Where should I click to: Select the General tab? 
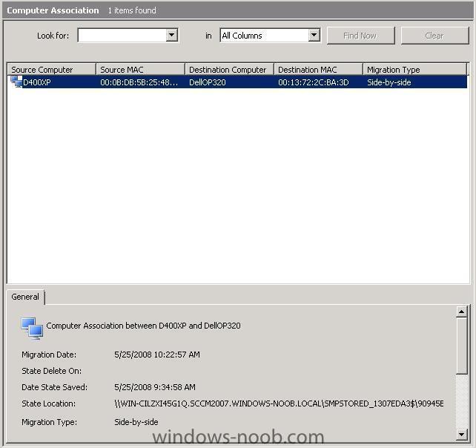pos(25,297)
